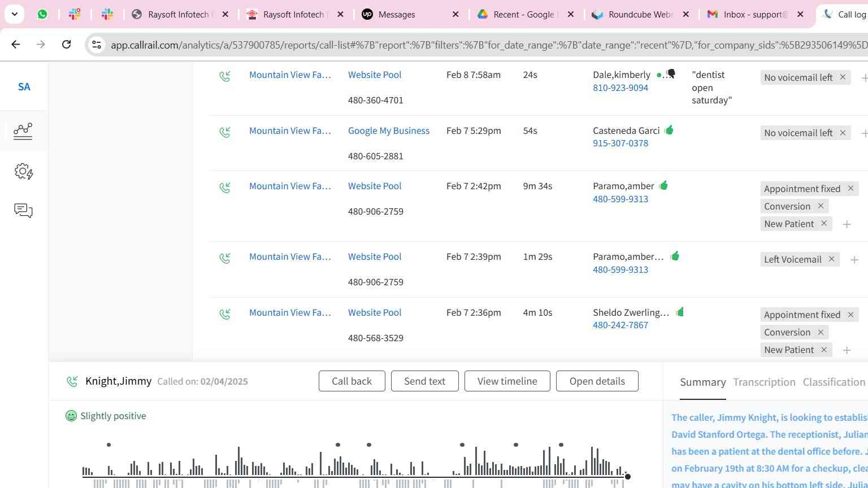
Task: Click inbound call icon for Feb 7 2:39pm row
Action: (x=225, y=258)
